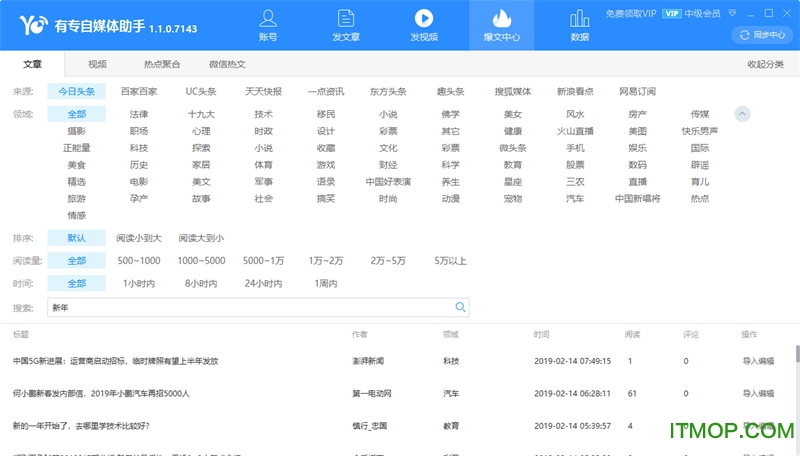This screenshot has width=800, height=456.
Task: Select 百家百家 as the source
Action: click(139, 91)
